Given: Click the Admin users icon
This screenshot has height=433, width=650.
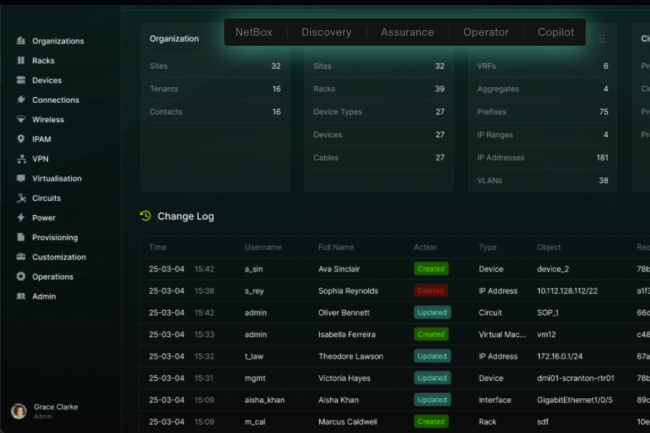Looking at the screenshot, I should [x=21, y=296].
